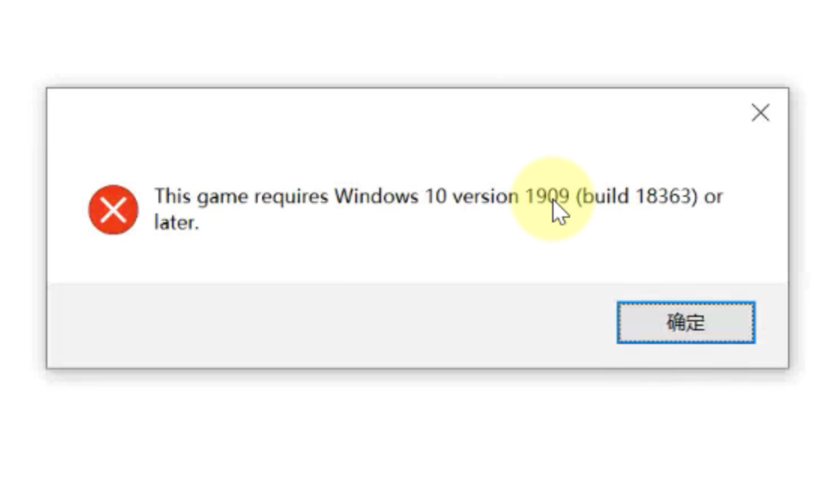
Task: Click the word "or" ending the first line
Action: [x=714, y=198]
